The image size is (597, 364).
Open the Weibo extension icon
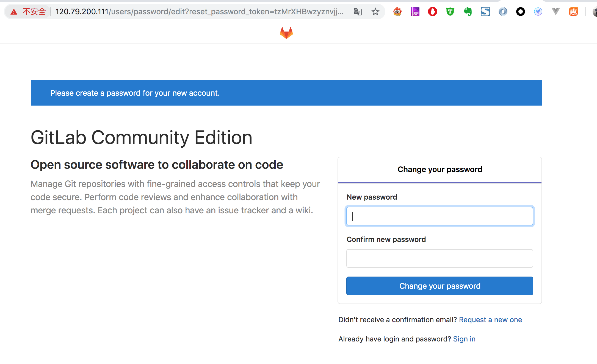397,12
